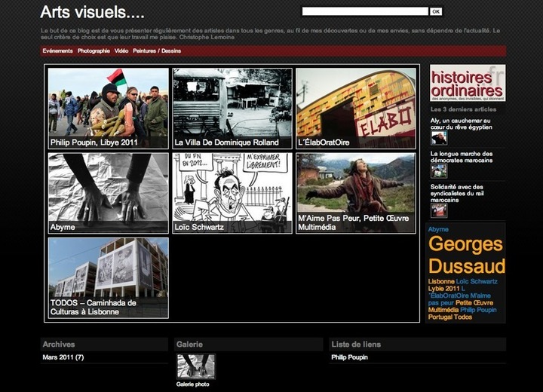Open TODOS Caminhada de Culturas tile

tap(108, 277)
